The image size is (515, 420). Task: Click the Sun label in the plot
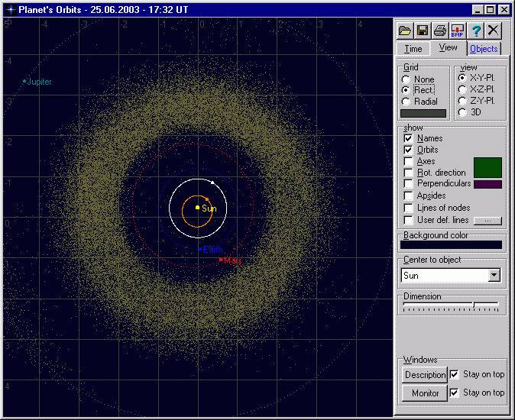[209, 208]
